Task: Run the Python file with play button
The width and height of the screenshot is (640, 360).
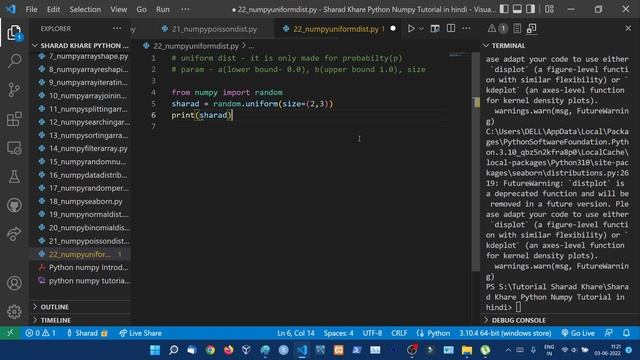Action: (x=411, y=29)
